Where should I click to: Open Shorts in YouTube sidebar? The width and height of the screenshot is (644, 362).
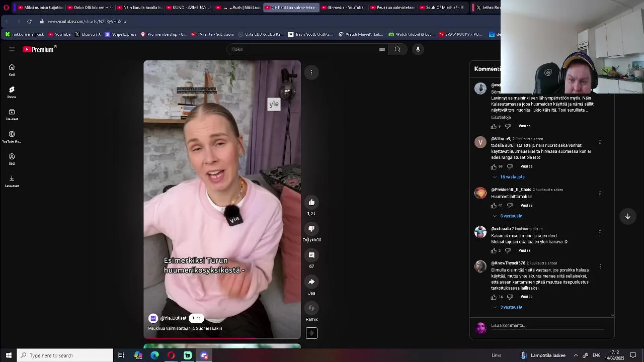(12, 92)
